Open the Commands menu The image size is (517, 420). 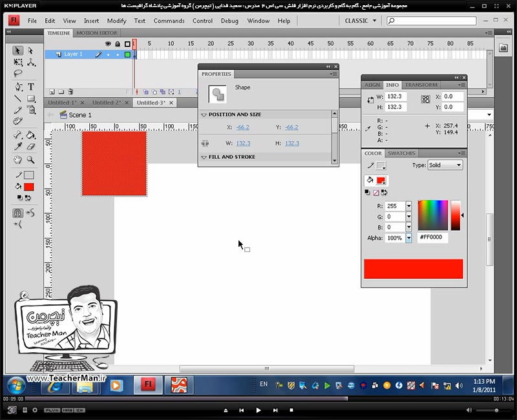(x=169, y=21)
